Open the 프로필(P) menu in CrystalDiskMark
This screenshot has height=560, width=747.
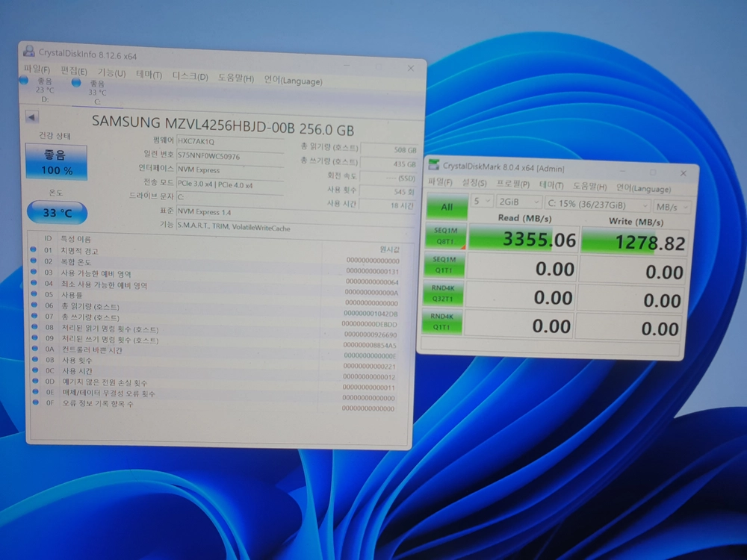coord(512,184)
